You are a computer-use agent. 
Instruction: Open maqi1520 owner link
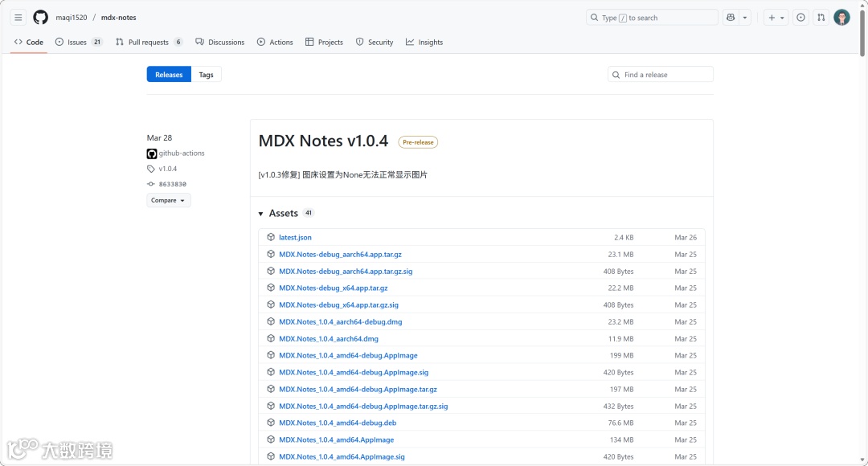tap(72, 18)
